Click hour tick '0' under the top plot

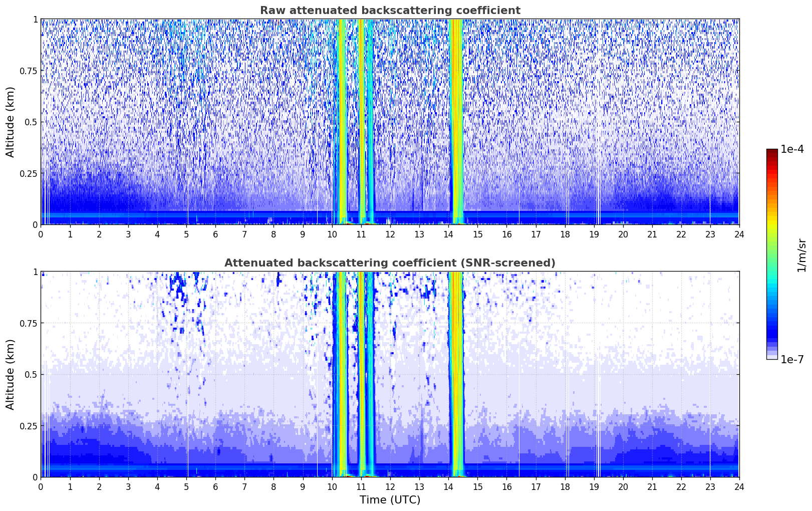(x=41, y=234)
